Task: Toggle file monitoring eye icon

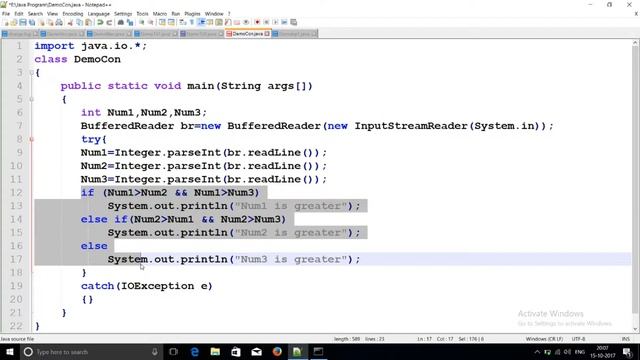Action: 246,22
